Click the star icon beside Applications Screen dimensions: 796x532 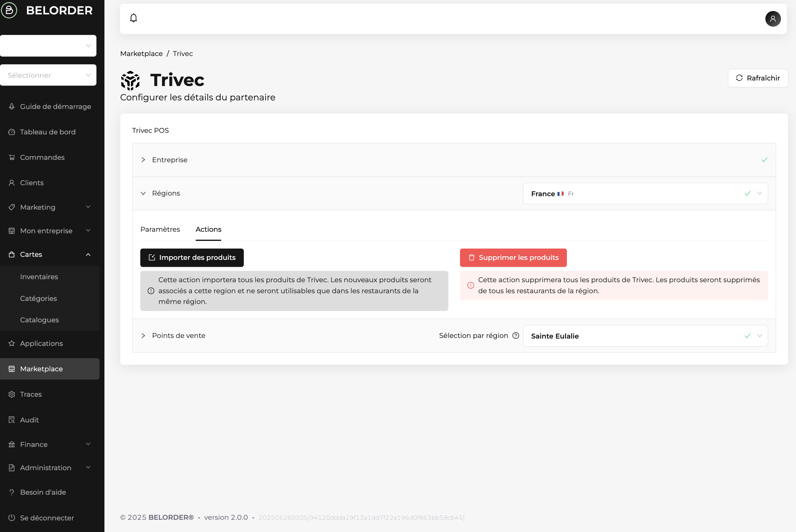(x=12, y=343)
